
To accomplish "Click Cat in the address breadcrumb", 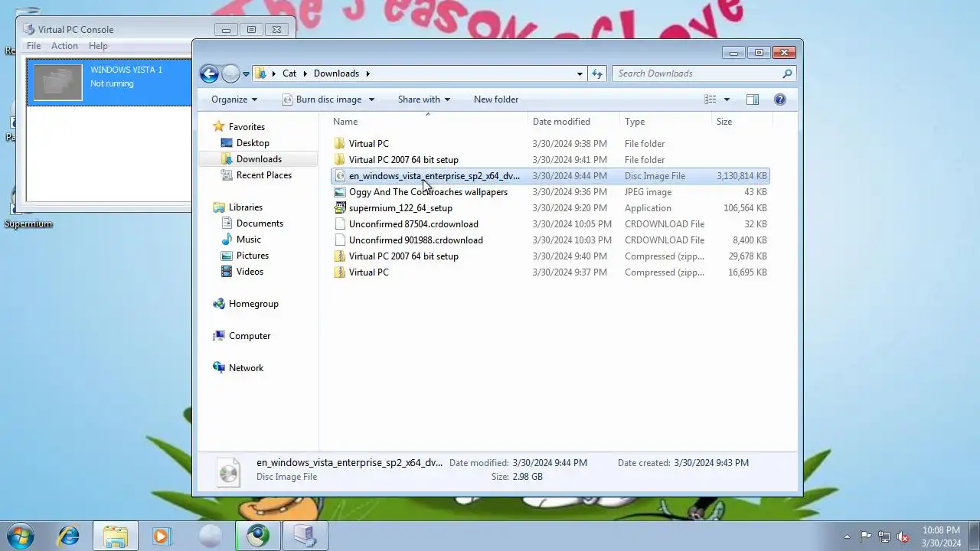I will click(x=289, y=73).
